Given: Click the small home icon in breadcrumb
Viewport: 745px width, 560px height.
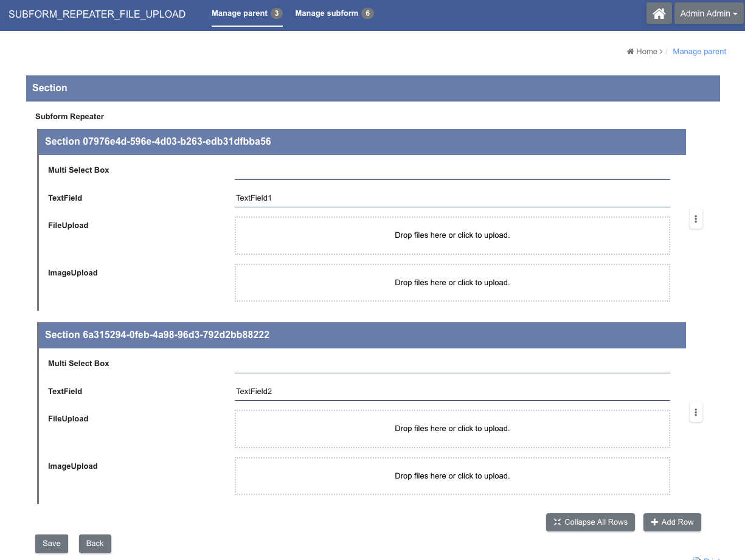Looking at the screenshot, I should pos(631,52).
